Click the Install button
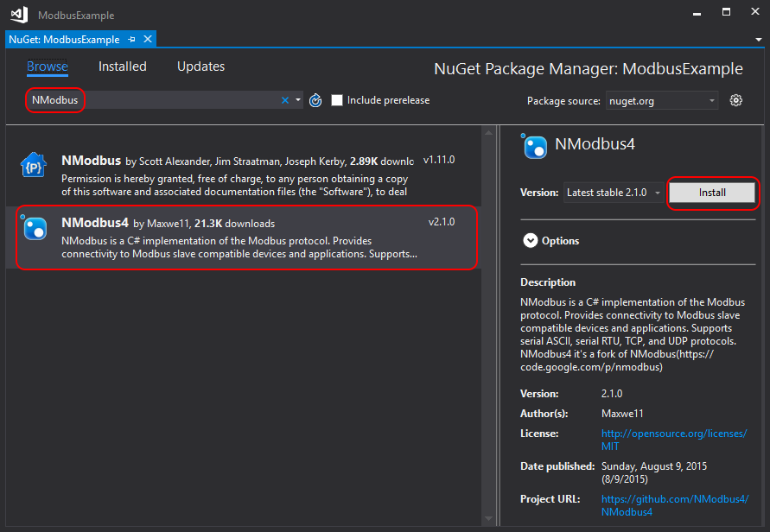770x532 pixels. pyautogui.click(x=712, y=193)
